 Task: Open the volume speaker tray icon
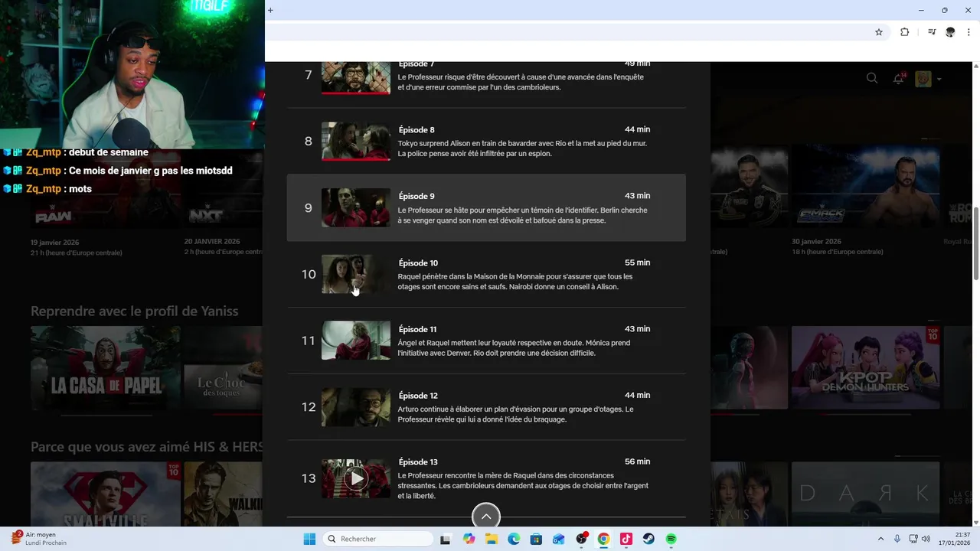[926, 539]
